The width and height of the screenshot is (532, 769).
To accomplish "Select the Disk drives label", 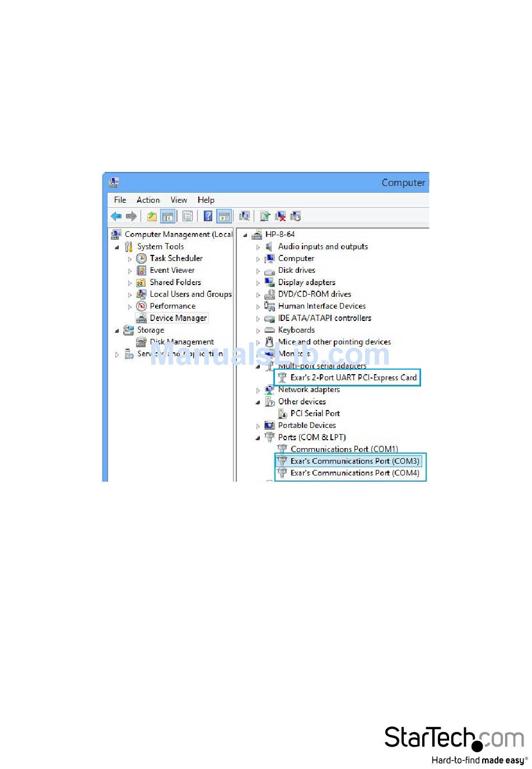I will [296, 270].
